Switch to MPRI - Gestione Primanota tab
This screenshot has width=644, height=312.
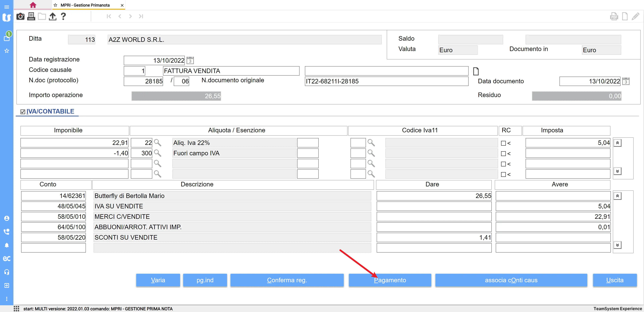pyautogui.click(x=85, y=5)
